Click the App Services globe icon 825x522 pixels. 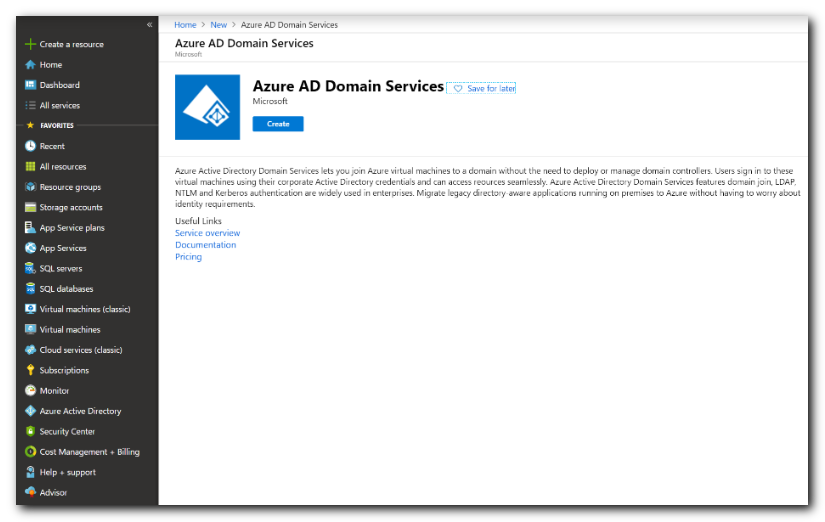[31, 248]
